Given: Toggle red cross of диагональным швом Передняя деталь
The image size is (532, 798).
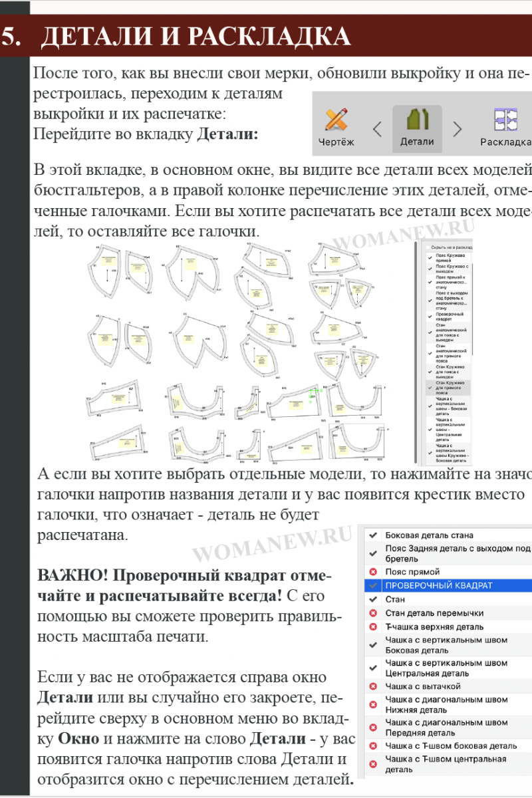Looking at the screenshot, I should tap(373, 728).
